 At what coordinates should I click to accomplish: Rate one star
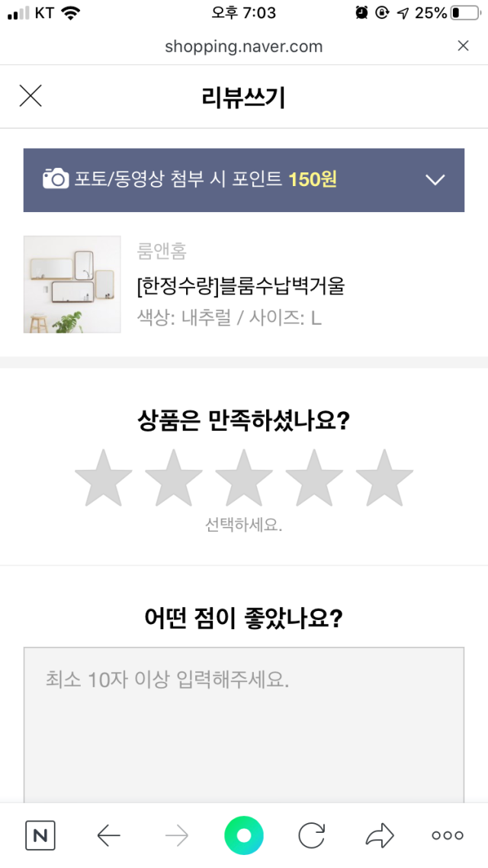(104, 478)
